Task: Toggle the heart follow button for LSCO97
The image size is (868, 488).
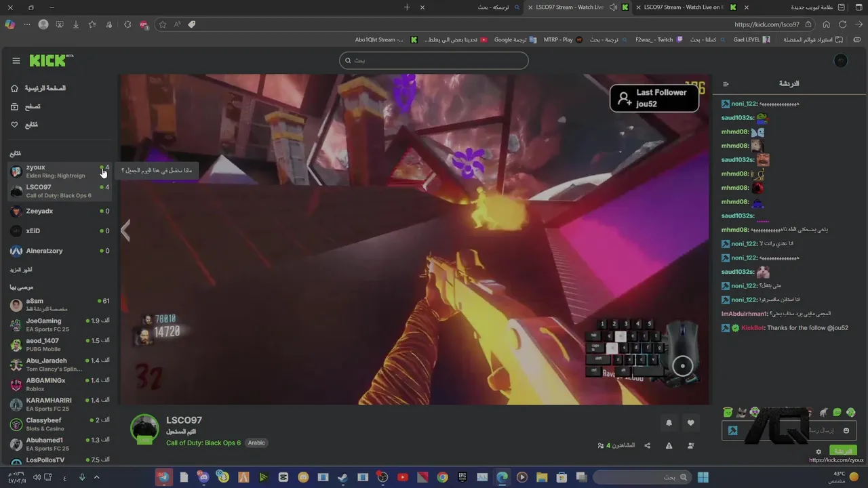Action: (x=690, y=423)
